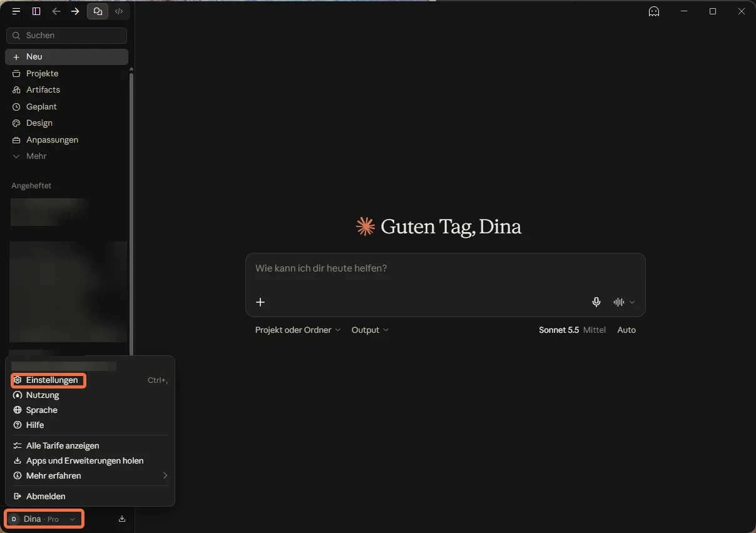Screen dimensions: 756x533
Task: Click the D avatar circle
Action: click(14, 519)
